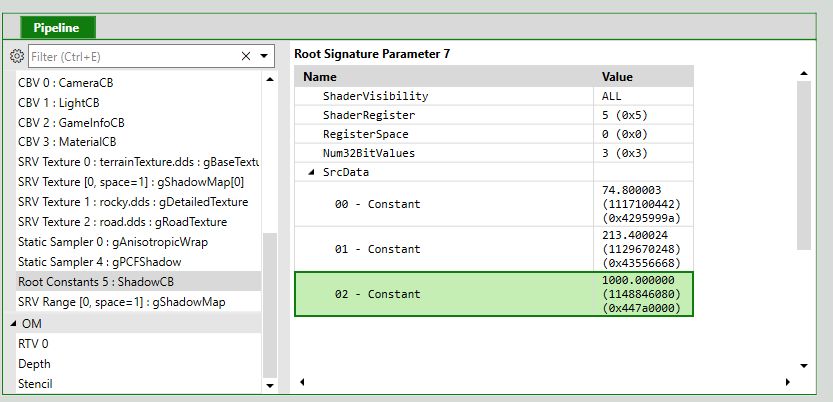Select the 02 - Constant row
833x402 pixels.
(494, 294)
